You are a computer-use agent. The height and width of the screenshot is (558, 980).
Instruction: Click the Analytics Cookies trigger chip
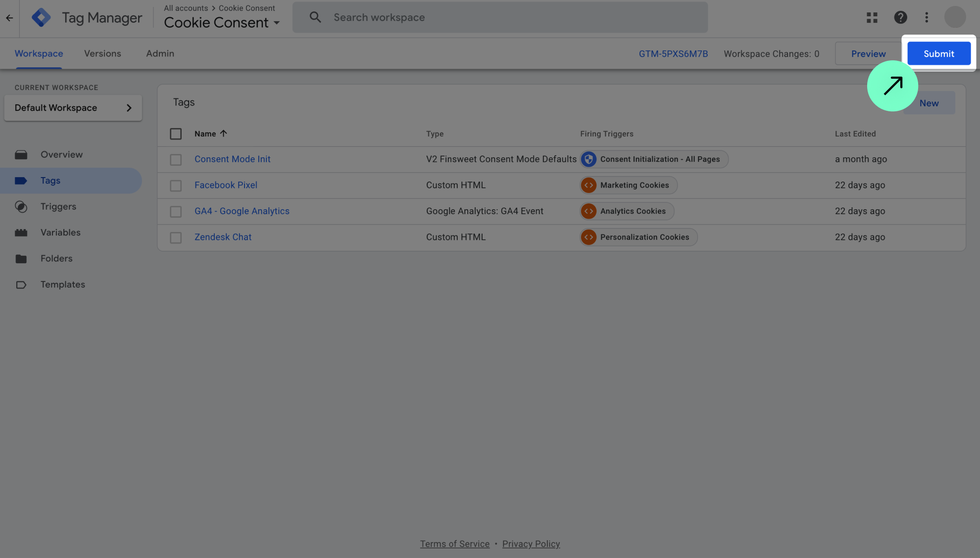[x=627, y=211]
